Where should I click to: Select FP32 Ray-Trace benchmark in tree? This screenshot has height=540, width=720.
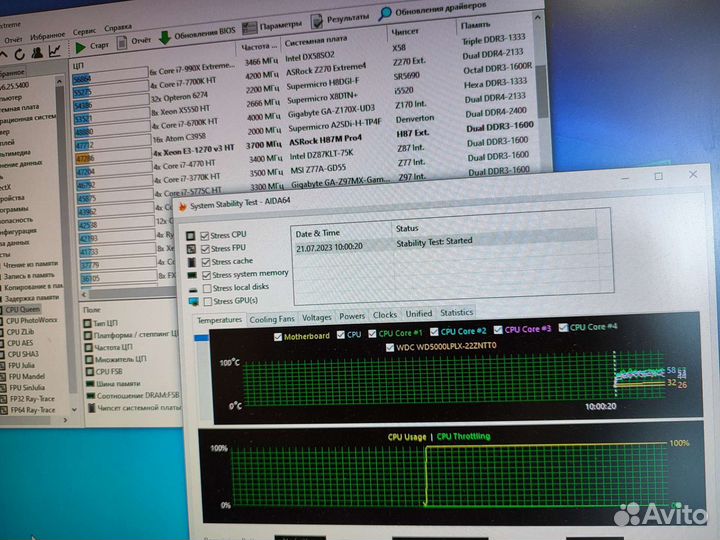click(32, 399)
